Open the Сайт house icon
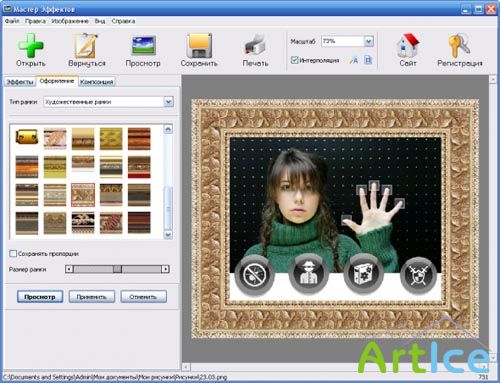 pyautogui.click(x=408, y=45)
